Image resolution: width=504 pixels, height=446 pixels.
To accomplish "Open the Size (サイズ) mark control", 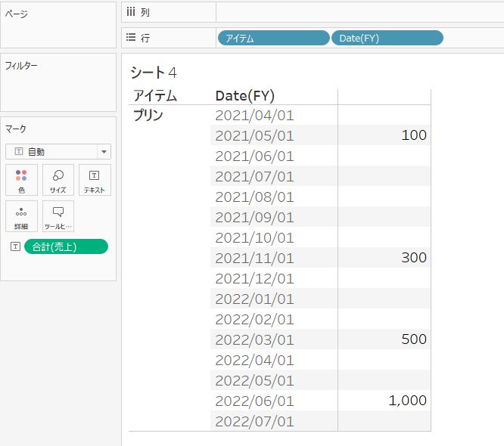I will tap(58, 180).
